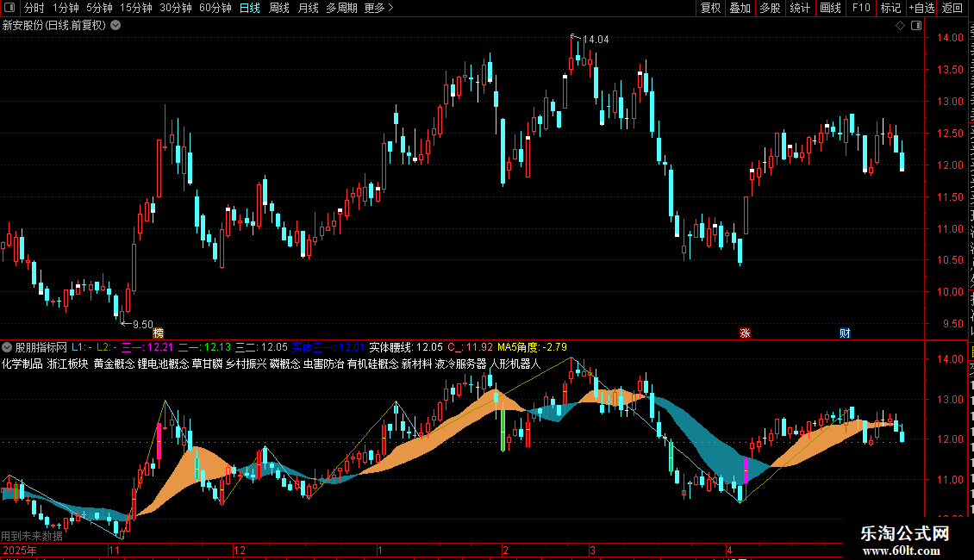The width and height of the screenshot is (974, 560).
Task: Select the 月线 monthly tab
Action: pyautogui.click(x=308, y=8)
